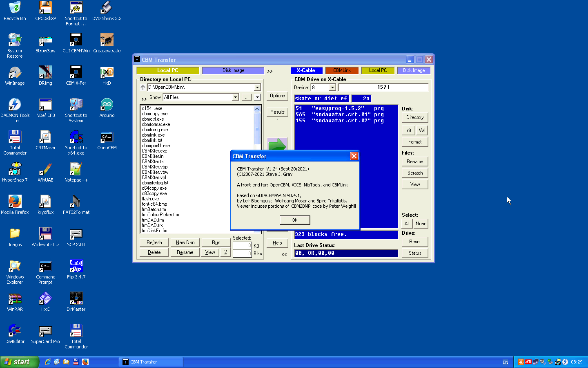Select SuperCard Pro desktop icon

point(45,334)
